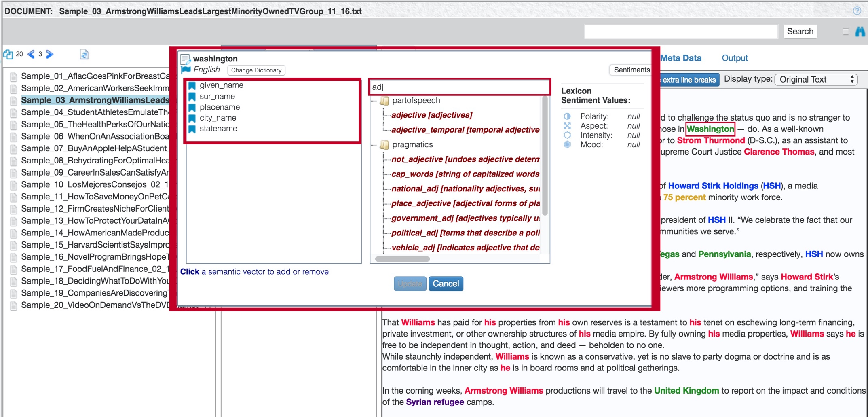Screen dimensions: 868x417
Task: Click the help question mark icon
Action: [857, 11]
